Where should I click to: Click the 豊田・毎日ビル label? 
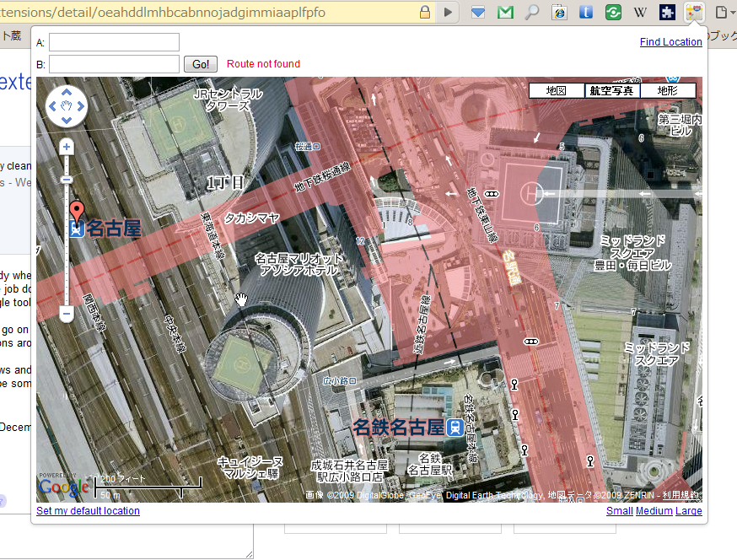click(632, 266)
